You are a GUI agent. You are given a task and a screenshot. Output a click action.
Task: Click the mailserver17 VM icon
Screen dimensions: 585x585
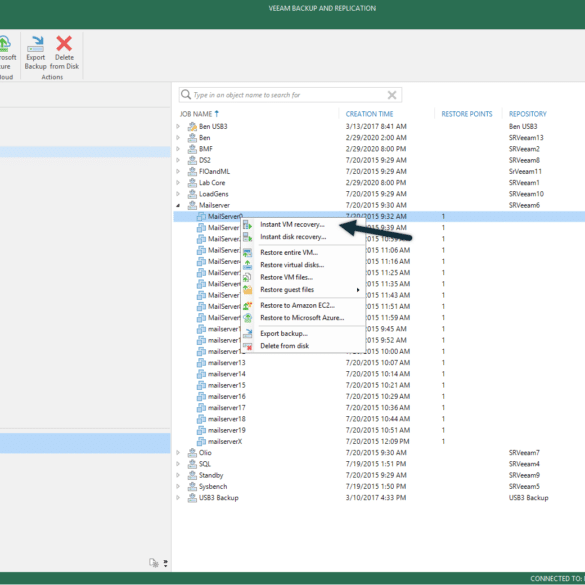(201, 408)
